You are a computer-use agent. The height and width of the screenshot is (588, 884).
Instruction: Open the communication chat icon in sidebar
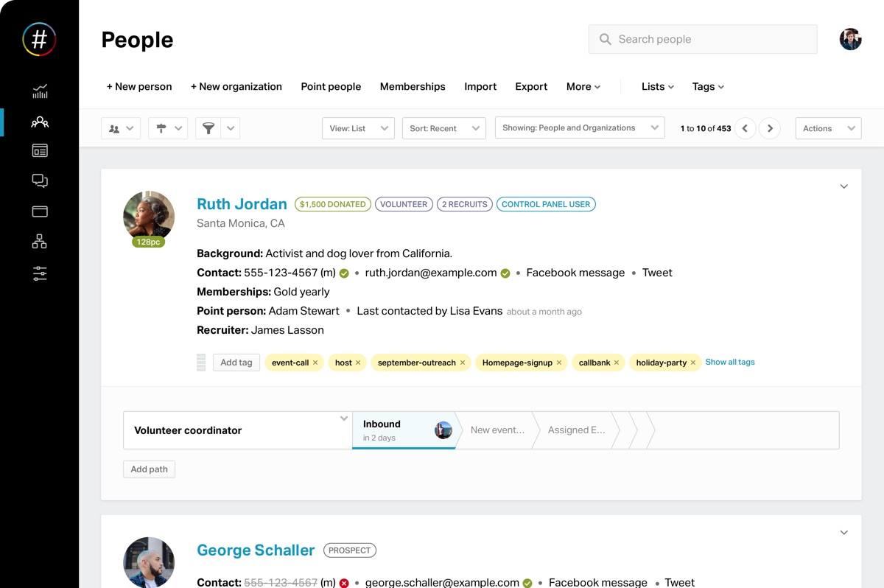coord(39,181)
